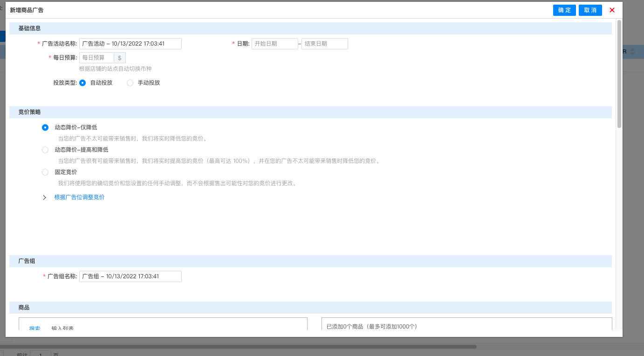
Task: Expand the 根据广告位调整竞价 chevron arrow
Action: click(45, 197)
